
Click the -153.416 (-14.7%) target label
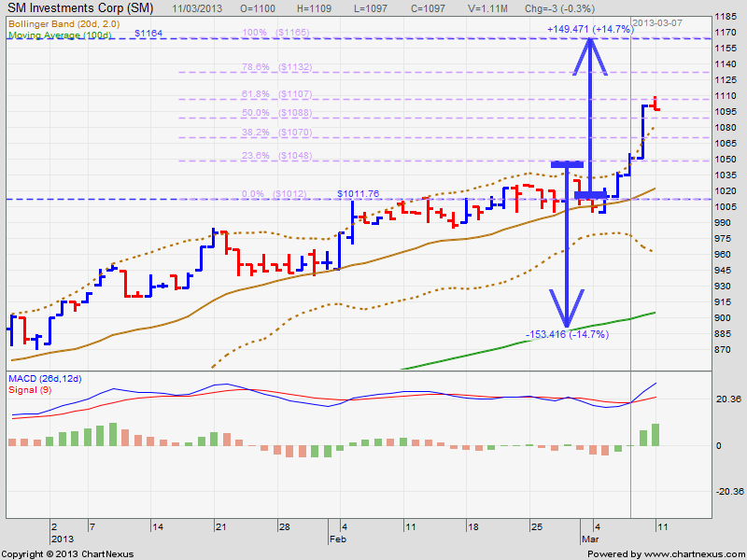[x=567, y=335]
